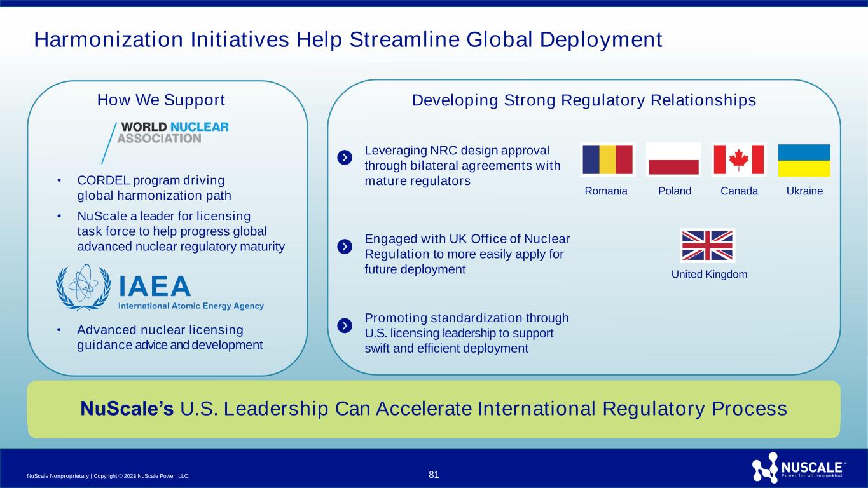
Task: Click the slide title about Harmonization Initiatives
Action: [348, 40]
